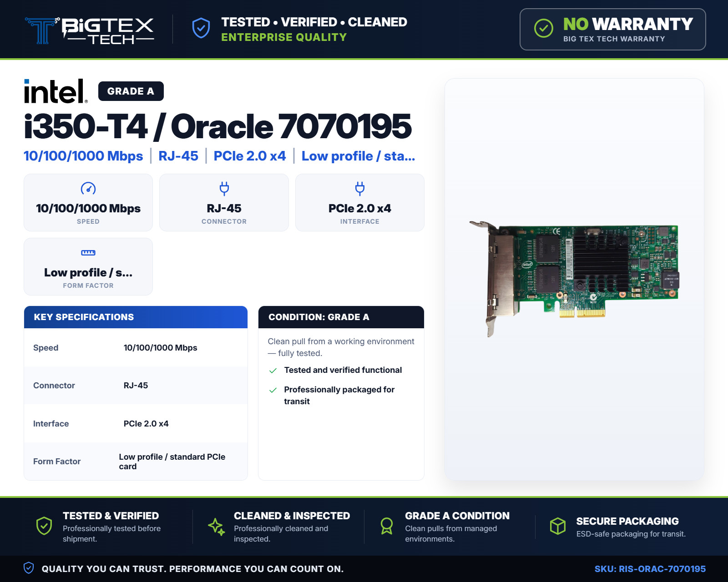Click the blue RJ-45 text in subtitle
The height and width of the screenshot is (582, 728).
point(178,156)
